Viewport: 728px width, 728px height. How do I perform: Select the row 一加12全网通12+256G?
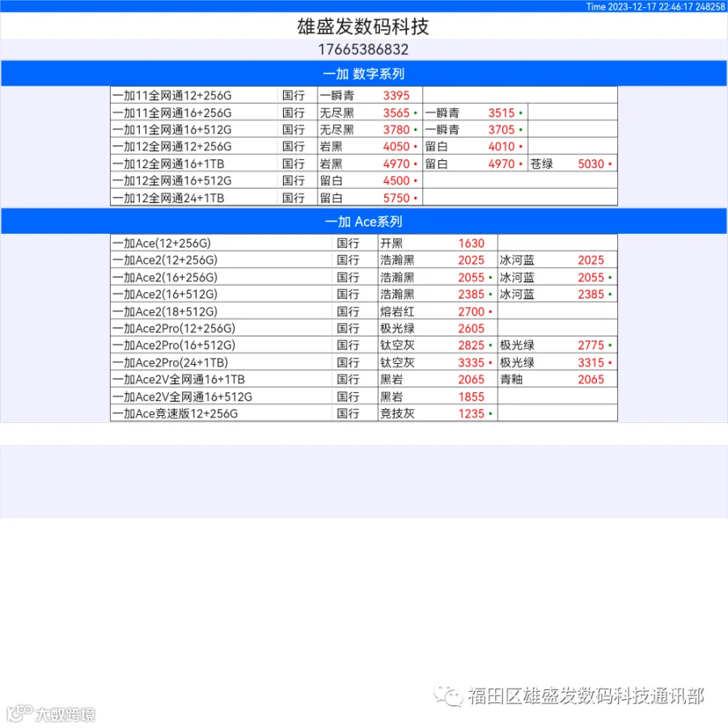[x=364, y=146]
